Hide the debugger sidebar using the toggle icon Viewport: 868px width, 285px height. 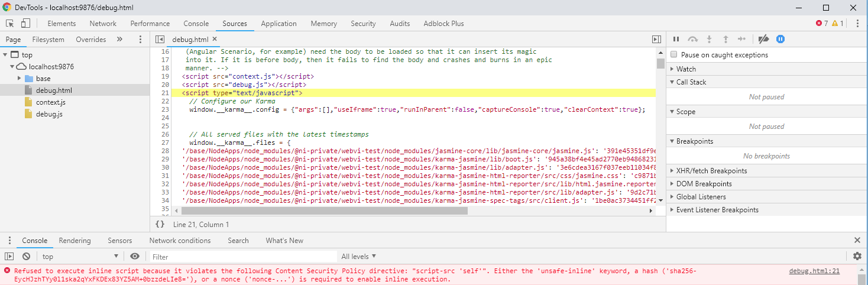point(656,40)
